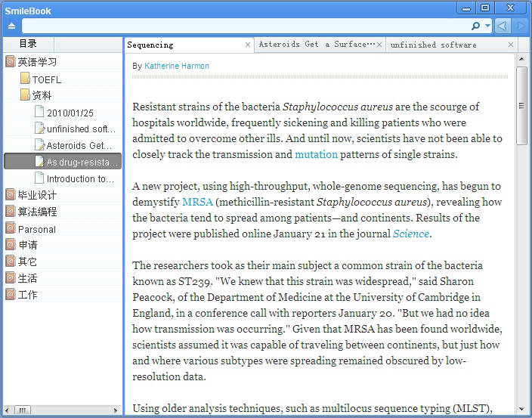Screen dimensions: 532x418
Task: Click the sidebar scroll left arrow
Action: [x=8, y=410]
